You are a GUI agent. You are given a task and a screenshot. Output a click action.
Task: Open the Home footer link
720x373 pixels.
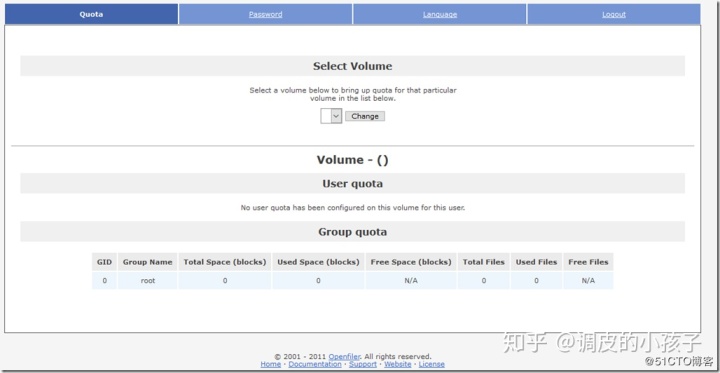point(270,364)
